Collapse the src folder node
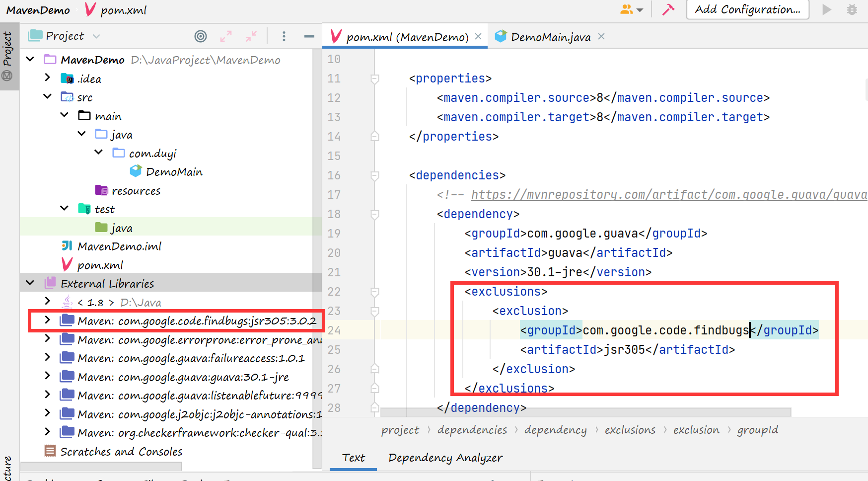The width and height of the screenshot is (868, 481). 47,97
